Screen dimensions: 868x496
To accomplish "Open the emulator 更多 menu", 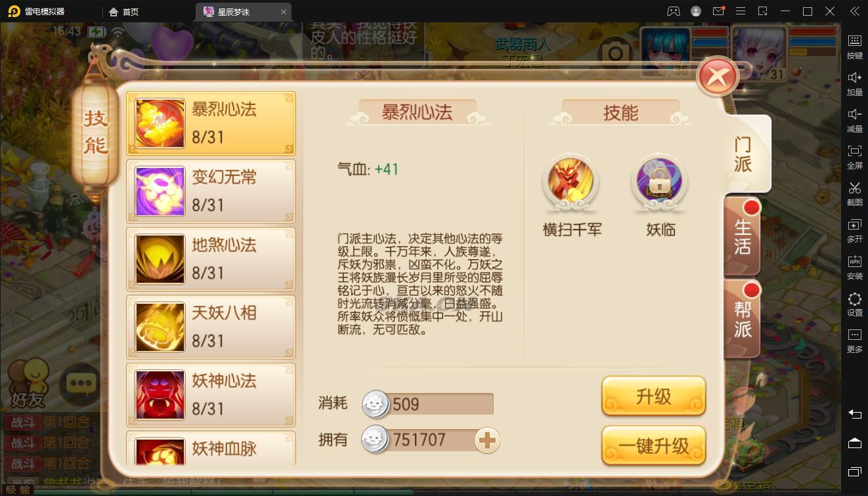I will click(854, 341).
